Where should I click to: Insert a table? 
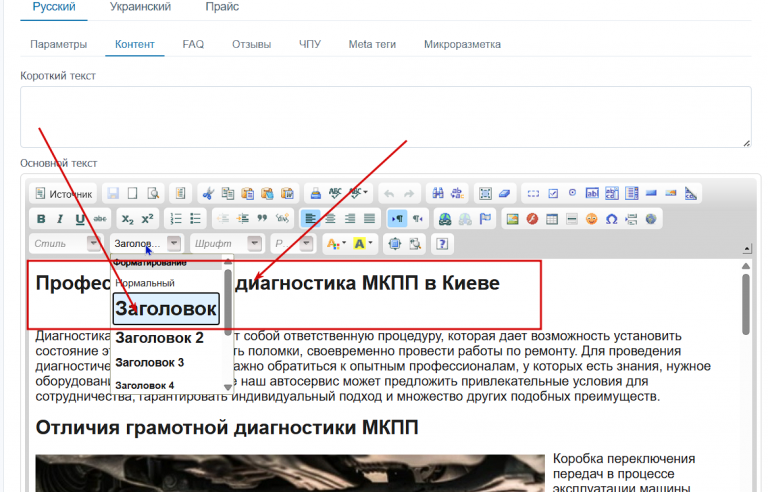pos(552,219)
